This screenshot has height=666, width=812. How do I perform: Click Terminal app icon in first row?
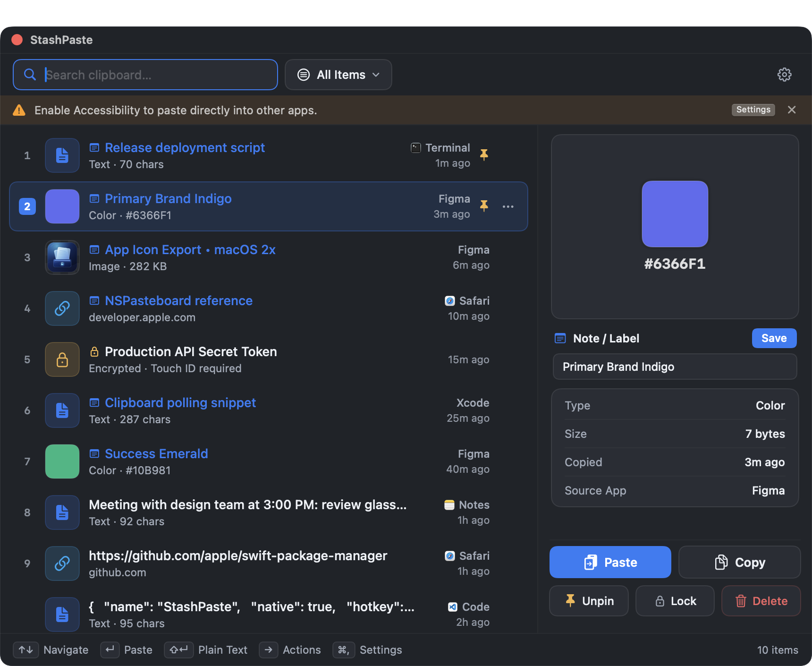[416, 148]
